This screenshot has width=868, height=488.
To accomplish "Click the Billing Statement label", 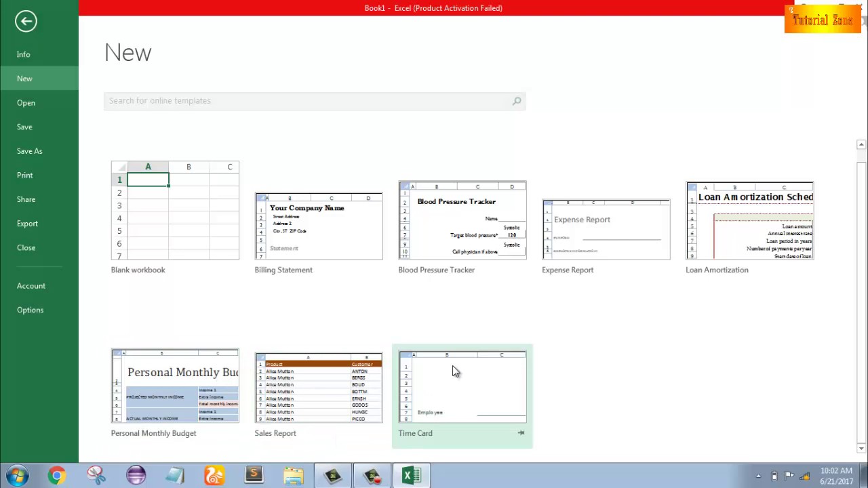I will (283, 270).
